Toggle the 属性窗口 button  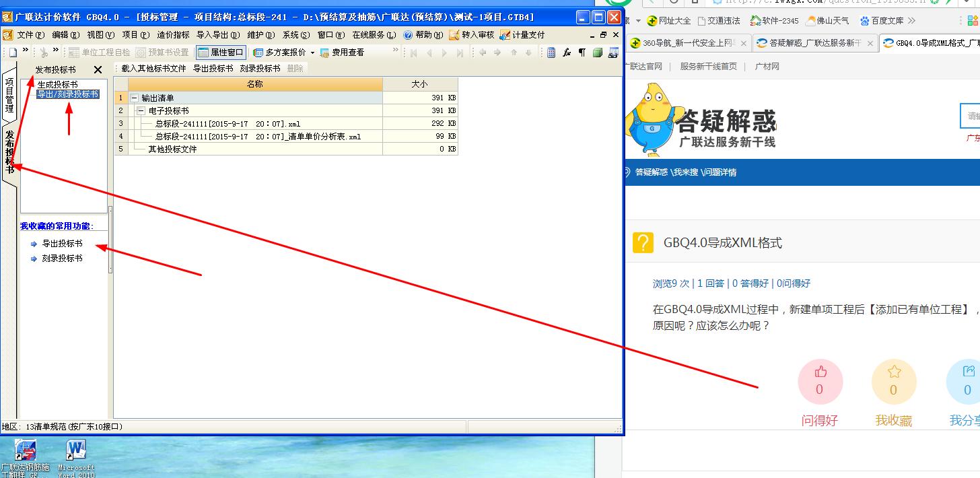click(221, 53)
